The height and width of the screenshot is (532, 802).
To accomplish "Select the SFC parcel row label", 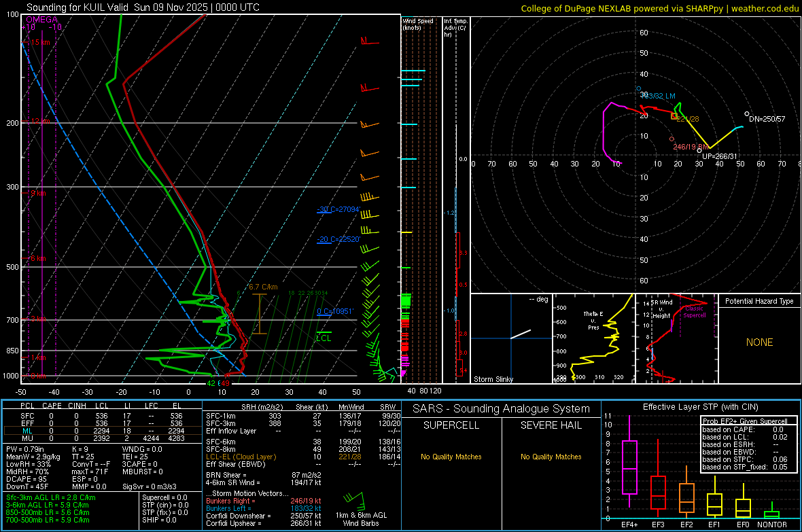I will (27, 416).
